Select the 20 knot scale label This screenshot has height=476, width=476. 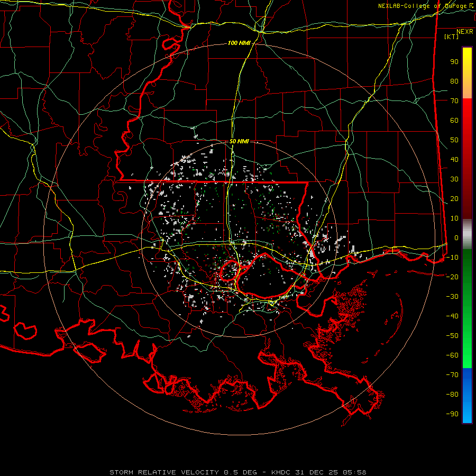tap(454, 198)
